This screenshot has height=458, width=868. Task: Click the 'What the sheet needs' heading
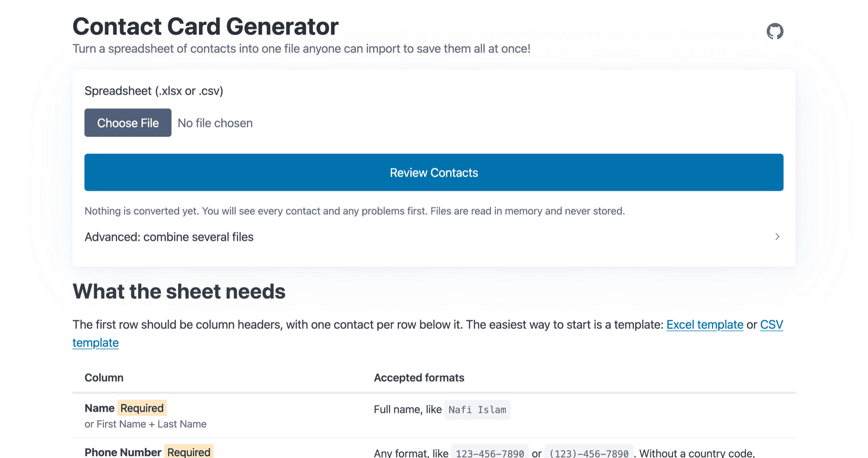pyautogui.click(x=179, y=291)
